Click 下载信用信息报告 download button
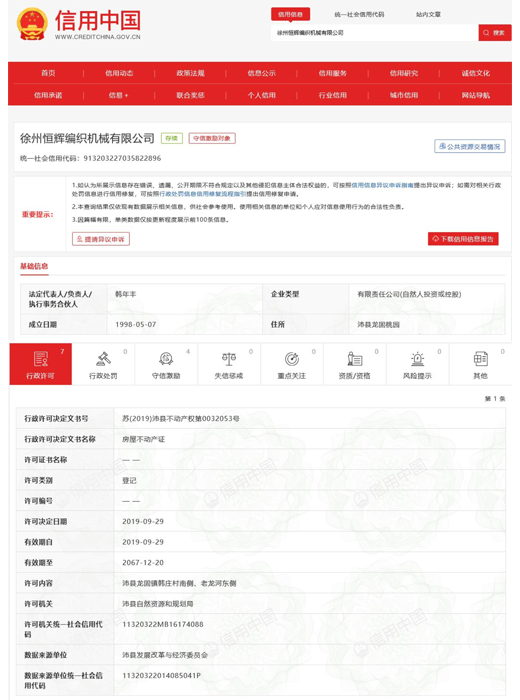 (463, 239)
